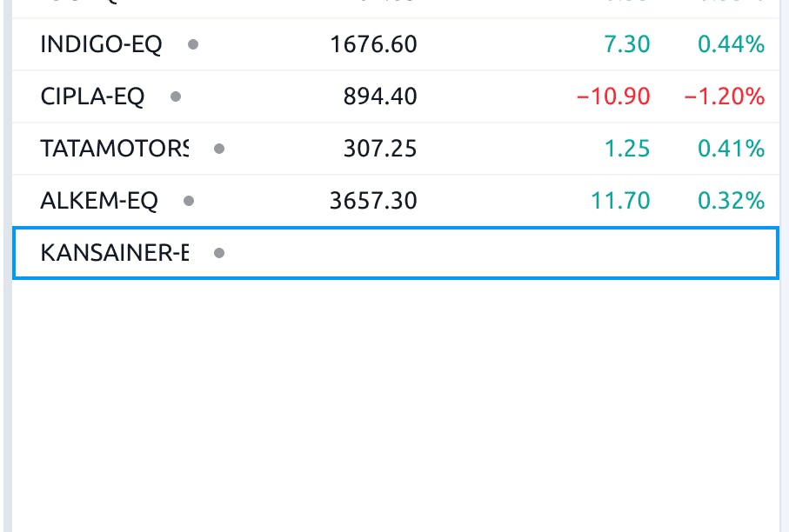This screenshot has width=789, height=532.
Task: Click ALKEM-EQ last price 3657.30
Action: point(373,201)
